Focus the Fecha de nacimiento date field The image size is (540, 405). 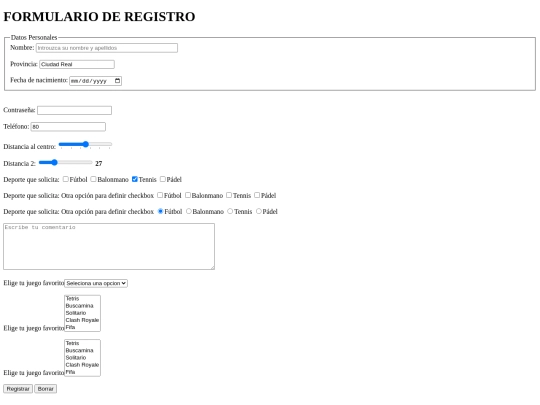[95, 81]
